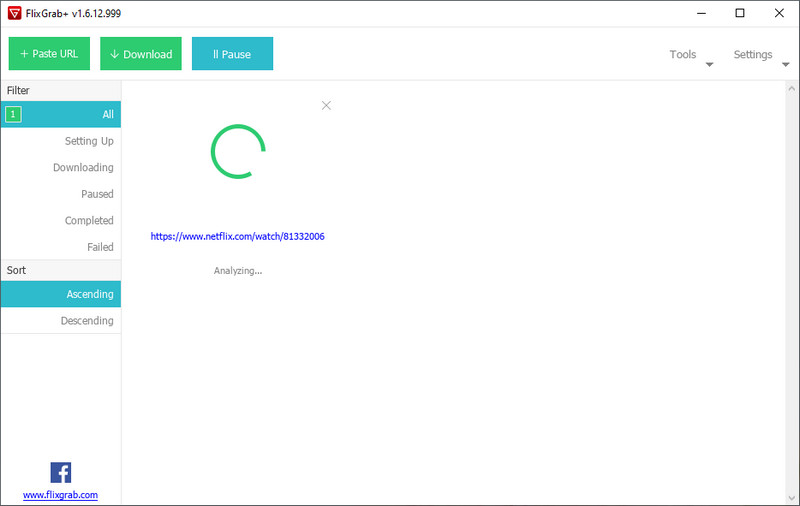Open the Facebook icon in the sidebar
The width and height of the screenshot is (800, 506).
pyautogui.click(x=61, y=472)
